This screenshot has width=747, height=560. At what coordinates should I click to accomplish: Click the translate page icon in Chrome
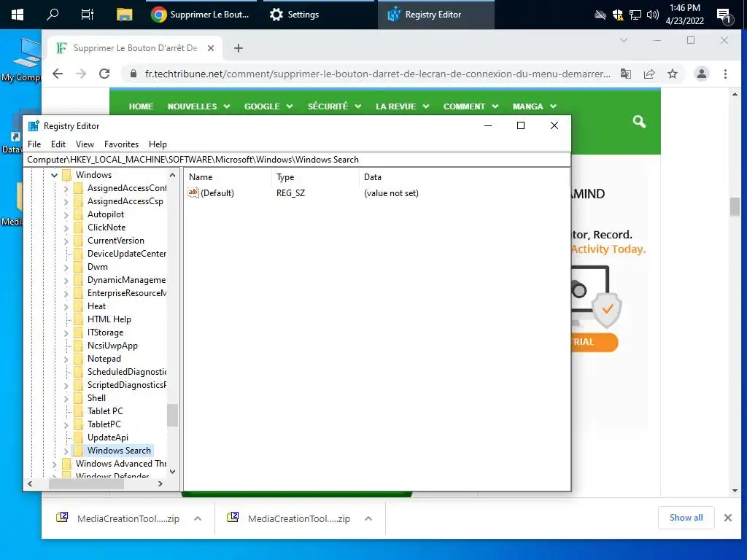tap(625, 74)
